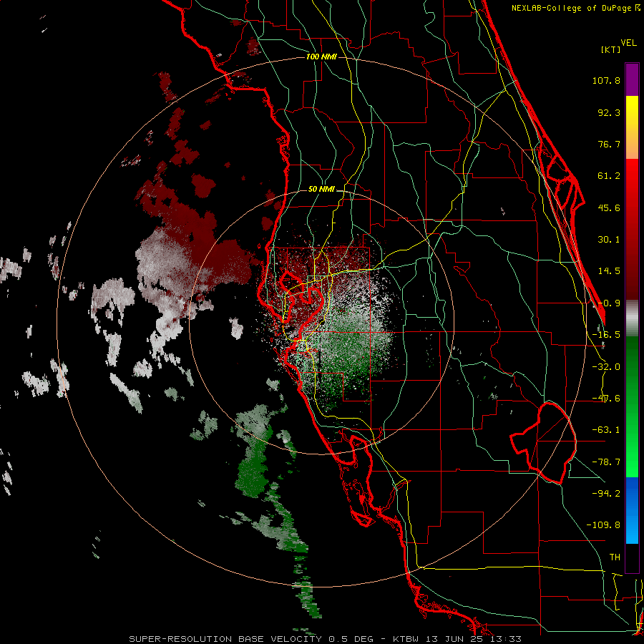Click the 61.2 velocity scale value

point(609,176)
